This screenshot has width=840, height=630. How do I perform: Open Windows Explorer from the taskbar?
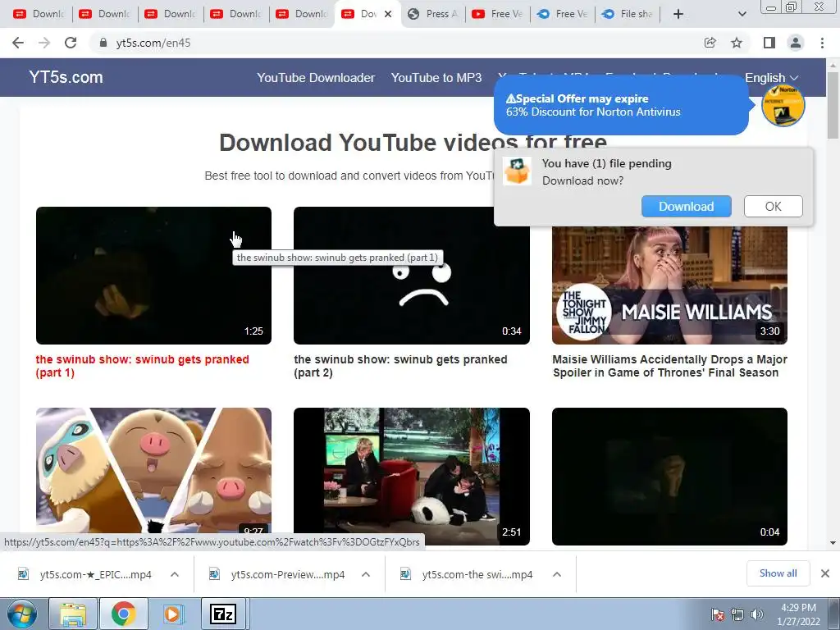73,614
